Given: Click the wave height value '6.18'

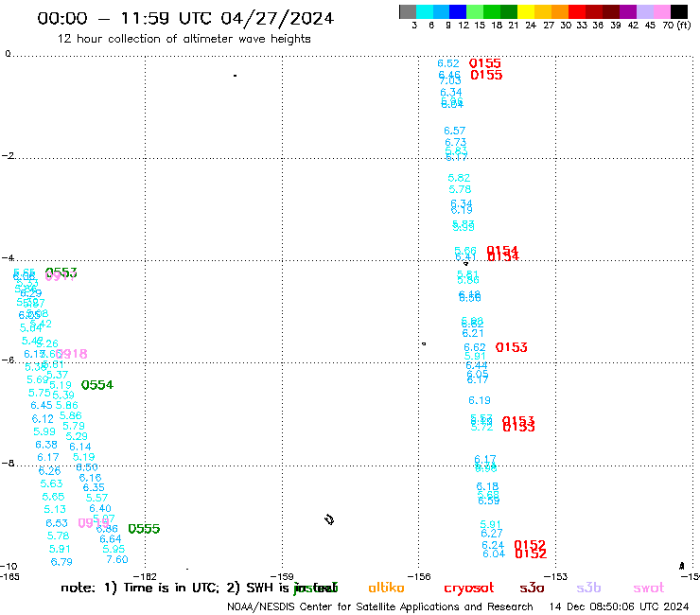Looking at the screenshot, I should click(x=487, y=486).
